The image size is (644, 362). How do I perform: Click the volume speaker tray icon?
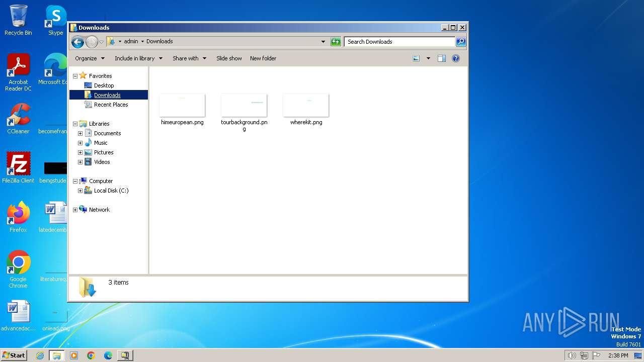572,355
